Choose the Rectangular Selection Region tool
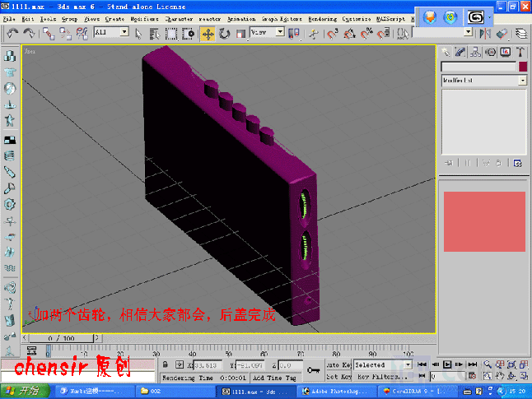532x399 pixels. (x=171, y=34)
